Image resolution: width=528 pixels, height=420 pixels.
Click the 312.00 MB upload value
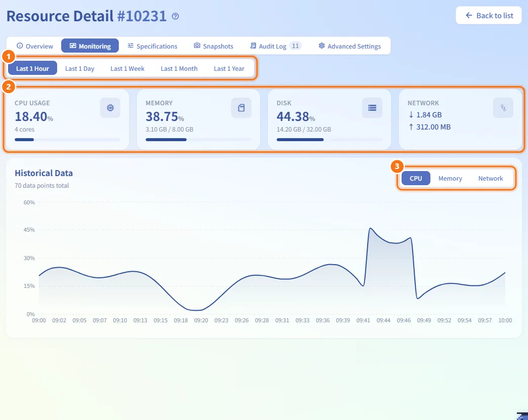(433, 127)
